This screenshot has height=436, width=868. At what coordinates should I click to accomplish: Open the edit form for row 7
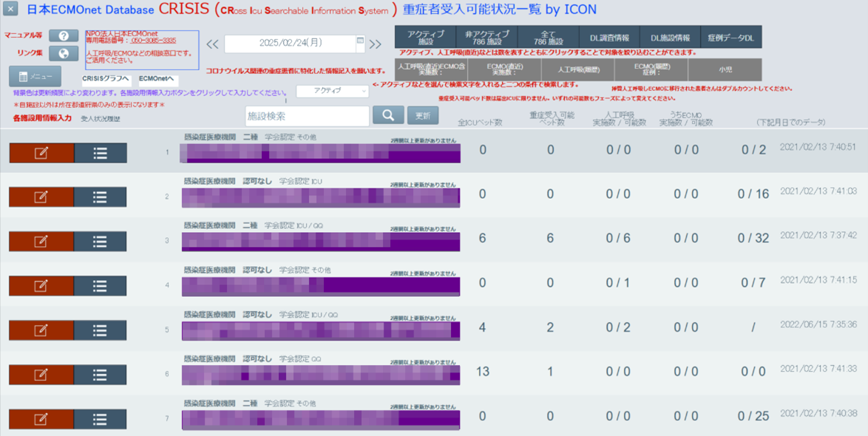(41, 419)
